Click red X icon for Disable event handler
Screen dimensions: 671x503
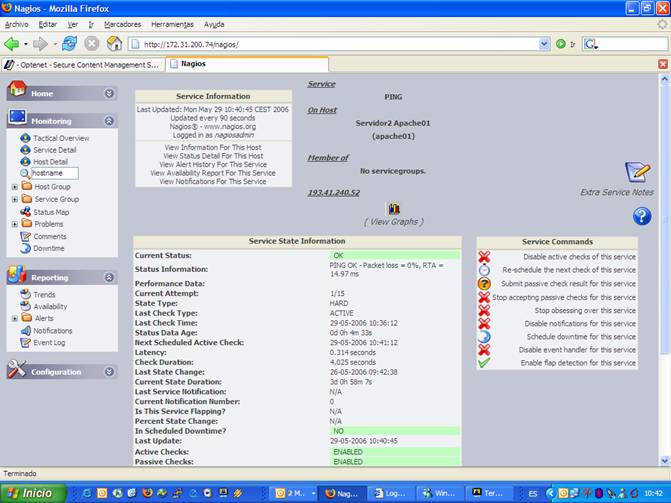[x=484, y=350]
